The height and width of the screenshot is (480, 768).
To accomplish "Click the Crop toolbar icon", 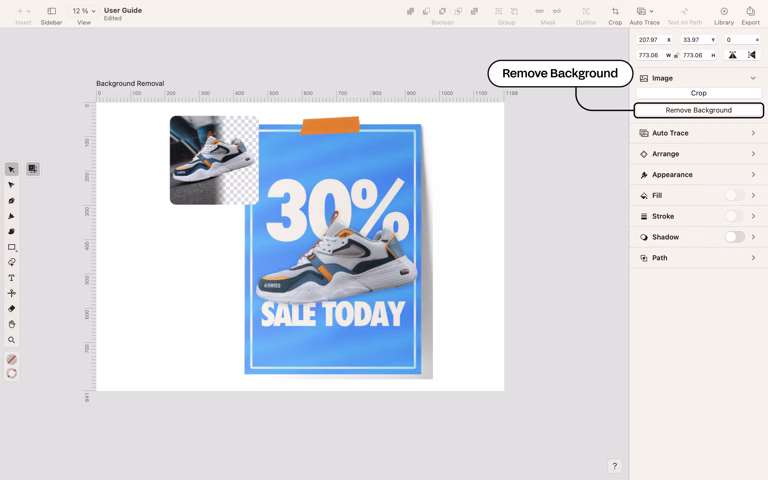I will [615, 11].
